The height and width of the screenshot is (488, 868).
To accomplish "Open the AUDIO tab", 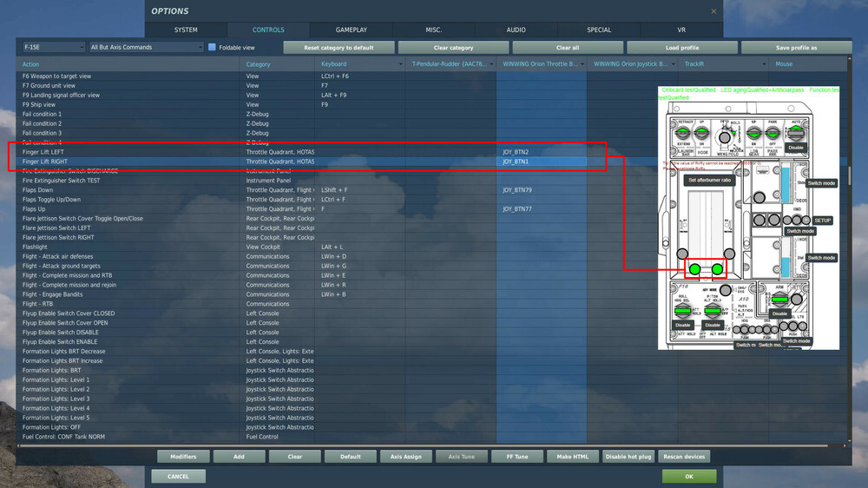I will point(516,30).
